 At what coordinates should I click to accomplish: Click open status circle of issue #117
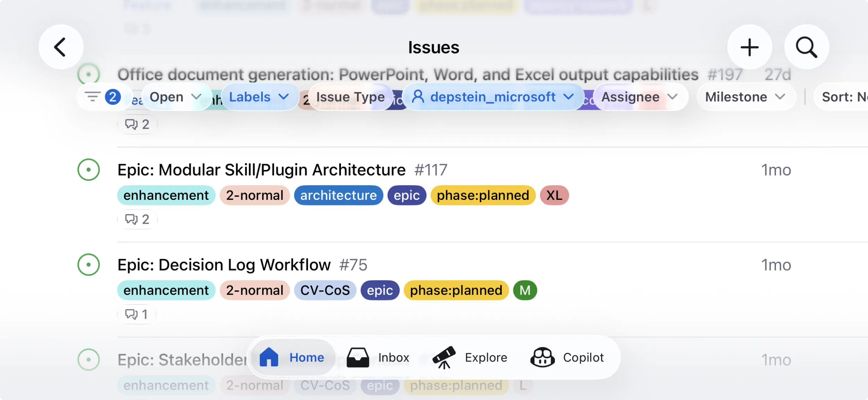(89, 170)
